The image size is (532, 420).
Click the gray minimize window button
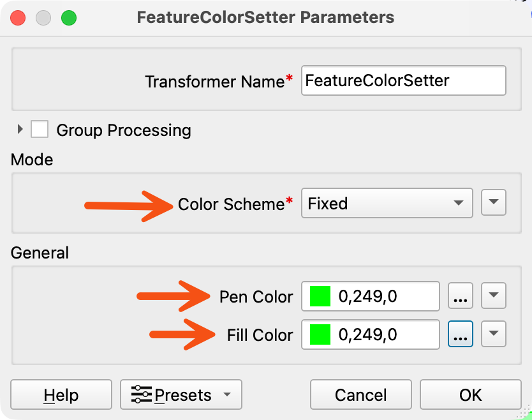coord(43,18)
